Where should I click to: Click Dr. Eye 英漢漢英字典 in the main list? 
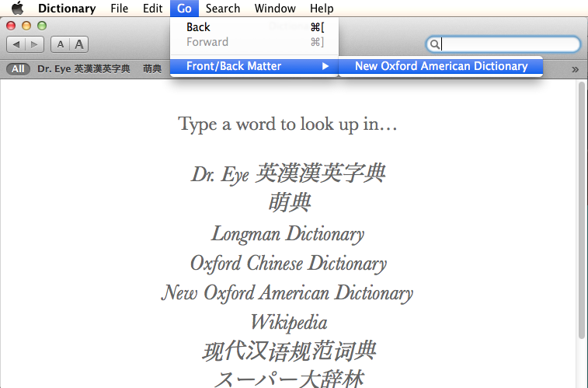(x=288, y=173)
